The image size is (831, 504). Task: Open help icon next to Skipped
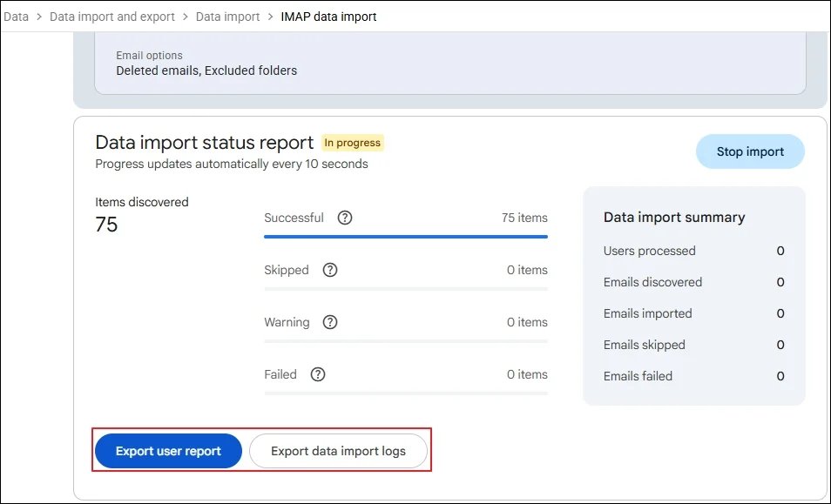click(330, 270)
